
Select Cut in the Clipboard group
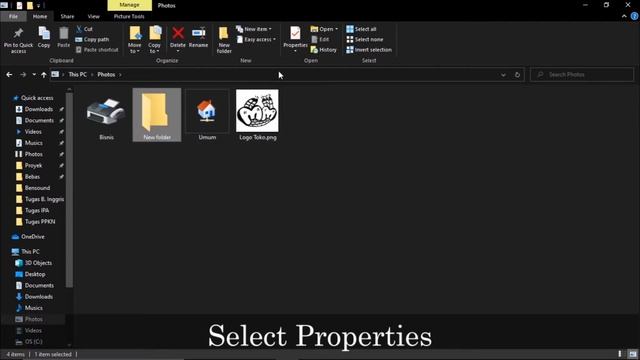pos(84,29)
